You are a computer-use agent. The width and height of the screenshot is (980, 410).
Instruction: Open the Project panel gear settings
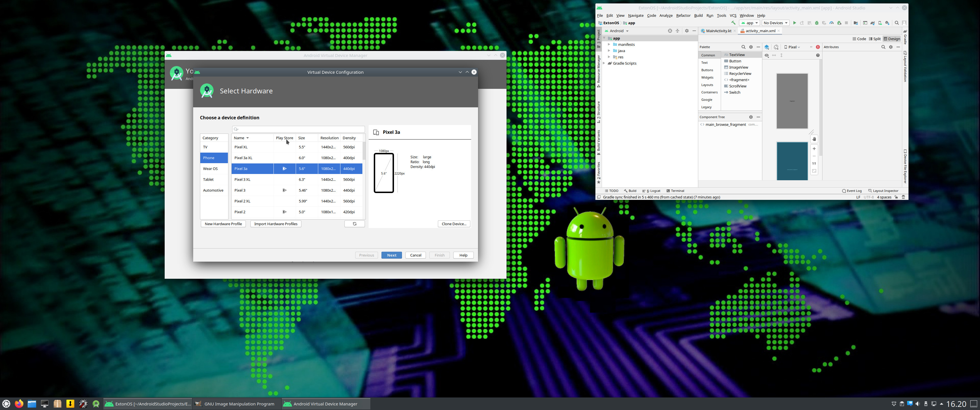687,31
